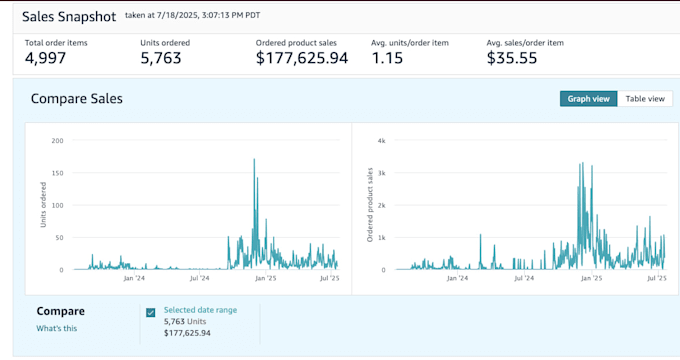Click the snapshot timestamp taken at 7/18/2025

(x=193, y=15)
